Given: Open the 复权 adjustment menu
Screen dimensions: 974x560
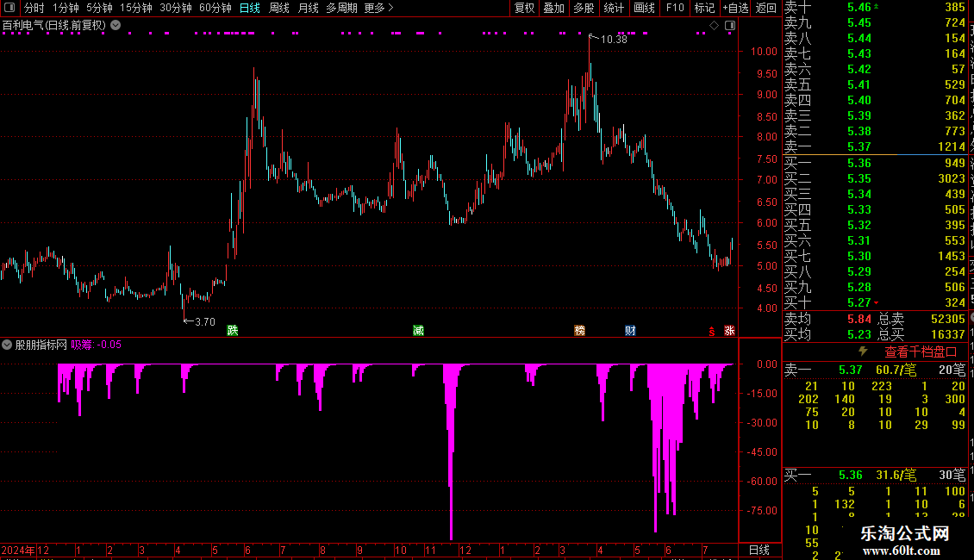Looking at the screenshot, I should tap(524, 8).
